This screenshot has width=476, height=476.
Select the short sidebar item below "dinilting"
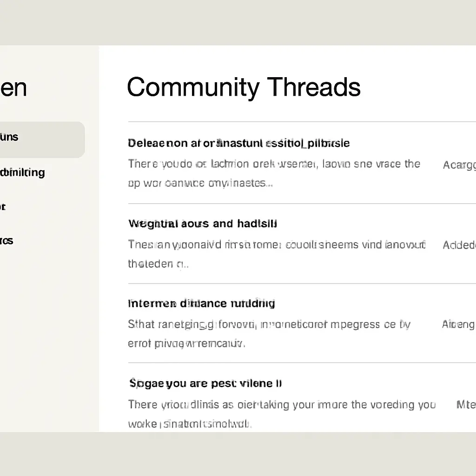tap(3, 207)
